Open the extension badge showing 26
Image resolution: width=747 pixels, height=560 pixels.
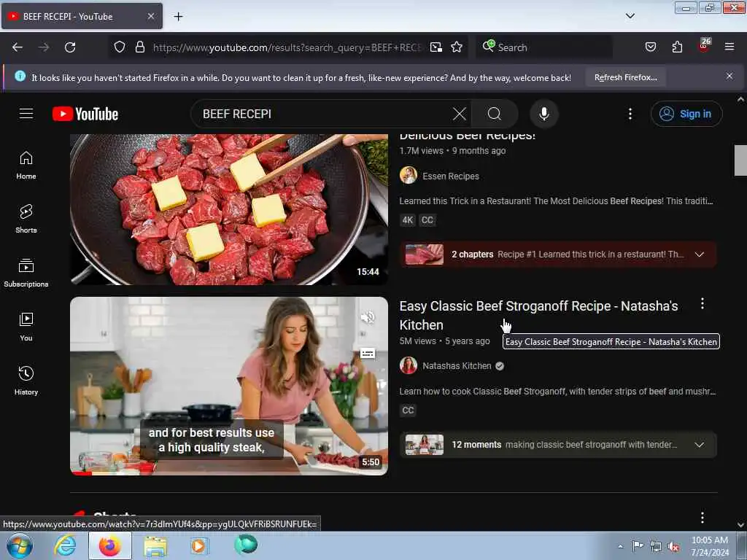[704, 46]
